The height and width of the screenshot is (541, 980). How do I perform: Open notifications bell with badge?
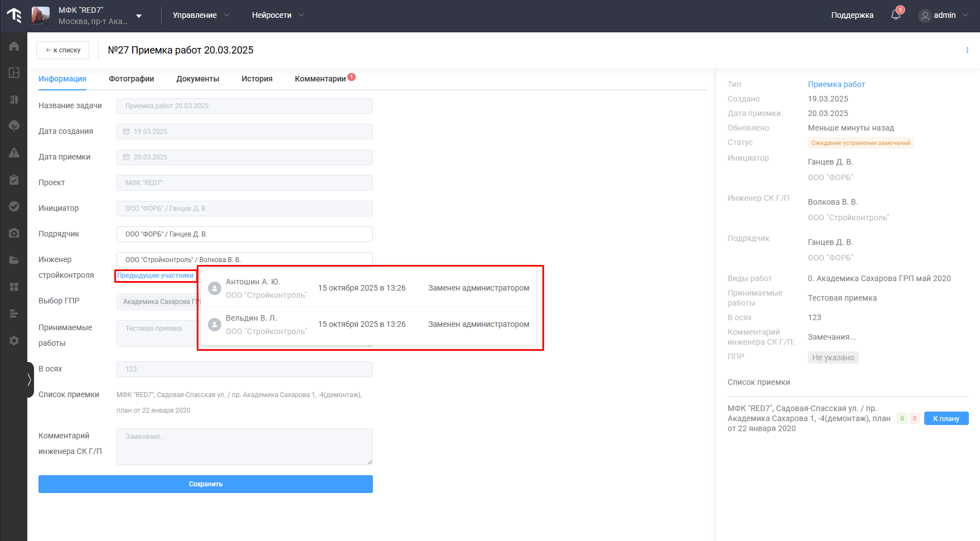click(896, 15)
